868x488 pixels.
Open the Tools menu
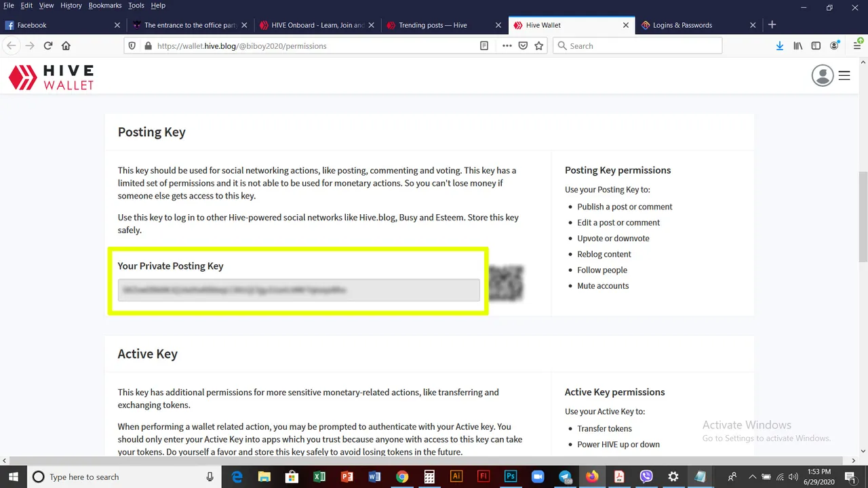coord(136,5)
